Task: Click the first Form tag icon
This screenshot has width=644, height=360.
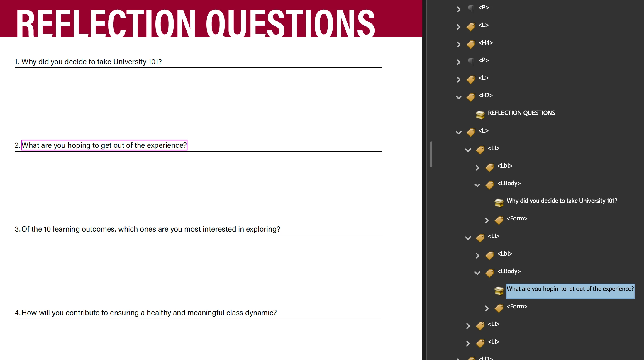Action: tap(499, 220)
